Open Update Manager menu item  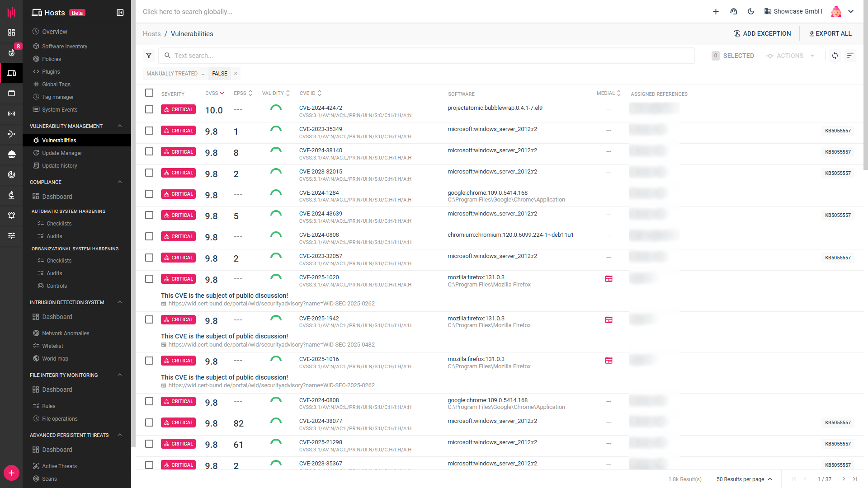coord(62,153)
